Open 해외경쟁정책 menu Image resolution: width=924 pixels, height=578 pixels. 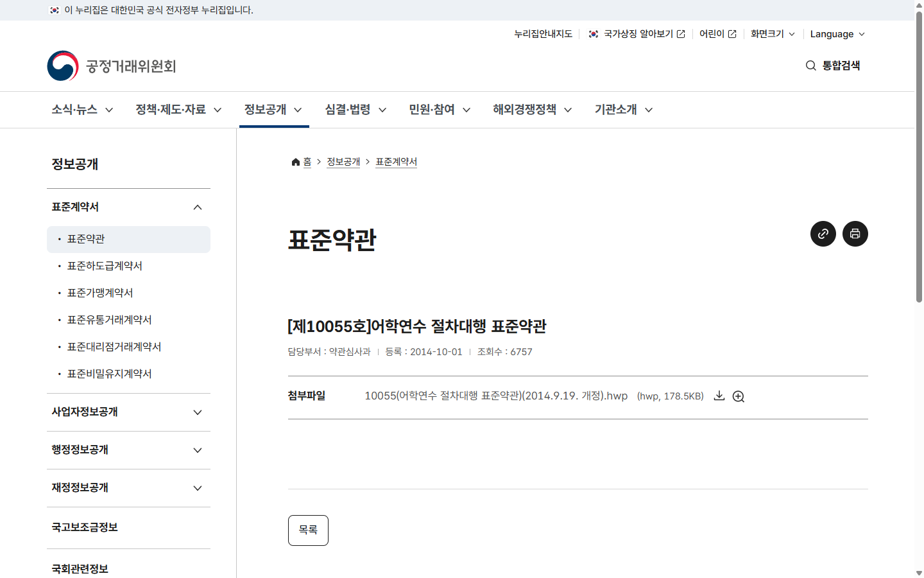point(532,110)
